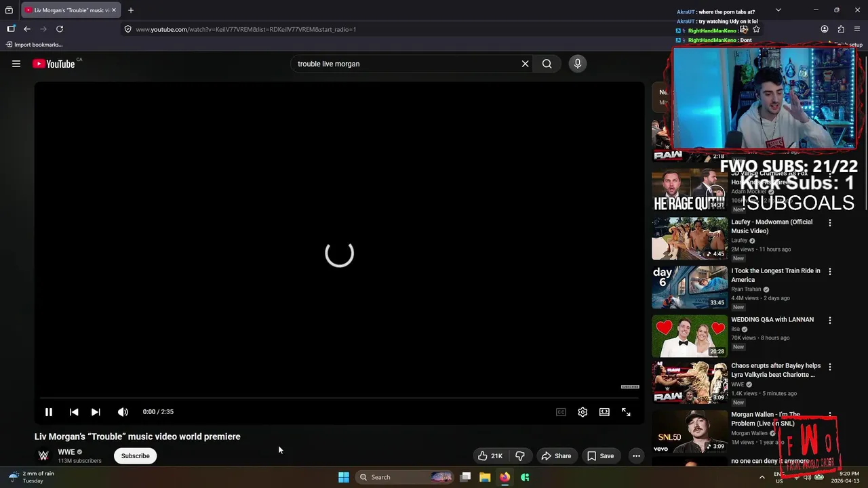Open Task View on the taskbar
868x488 pixels.
[465, 477]
